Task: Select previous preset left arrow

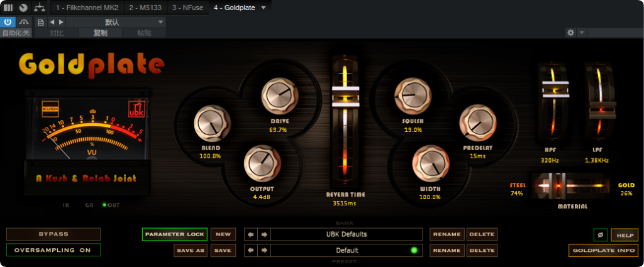Action: click(x=251, y=250)
